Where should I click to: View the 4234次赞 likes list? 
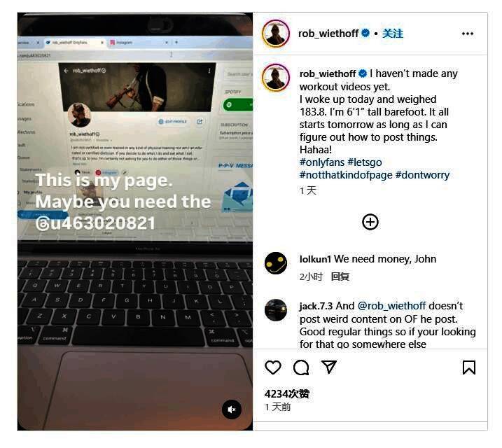point(287,393)
